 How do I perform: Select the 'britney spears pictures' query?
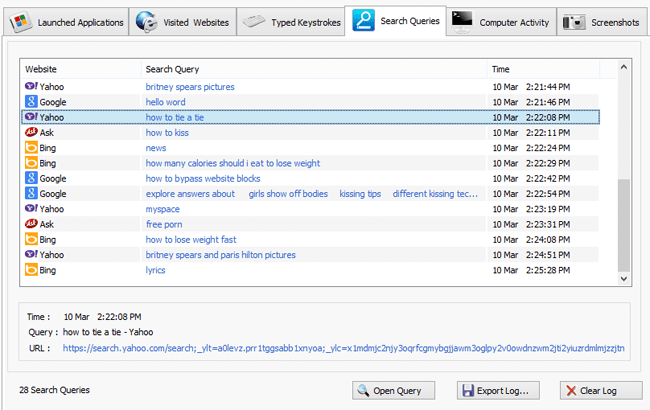pyautogui.click(x=190, y=87)
